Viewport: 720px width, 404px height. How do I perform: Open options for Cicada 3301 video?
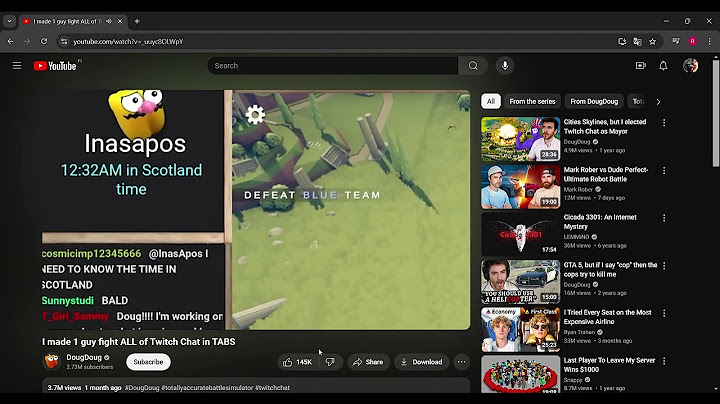[x=664, y=218]
